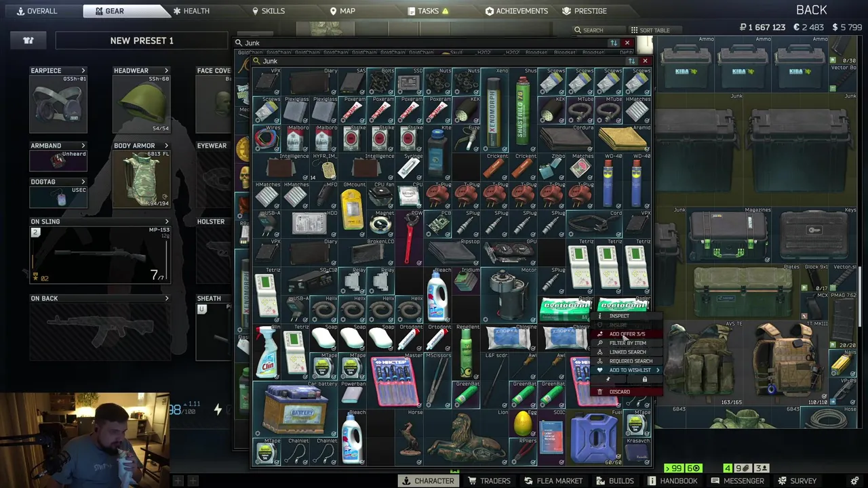The height and width of the screenshot is (488, 868).
Task: Select the green Shustrilo foam can
Action: 523,109
